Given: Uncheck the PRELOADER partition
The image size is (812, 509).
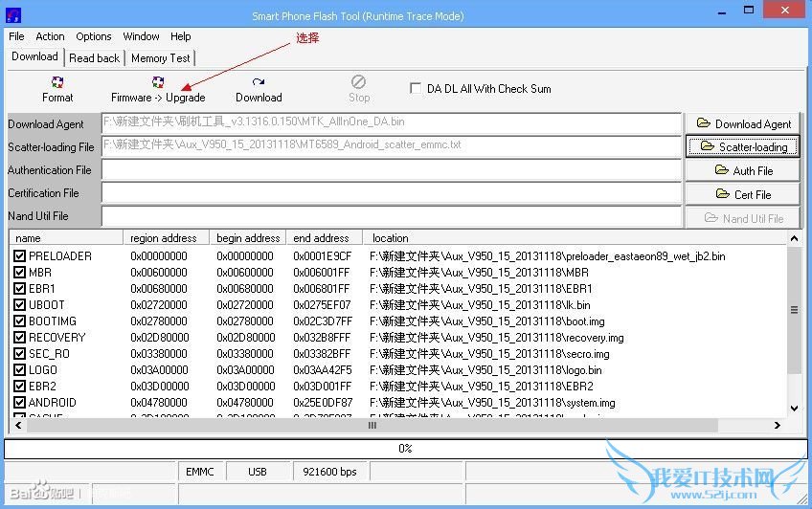Looking at the screenshot, I should click(20, 256).
